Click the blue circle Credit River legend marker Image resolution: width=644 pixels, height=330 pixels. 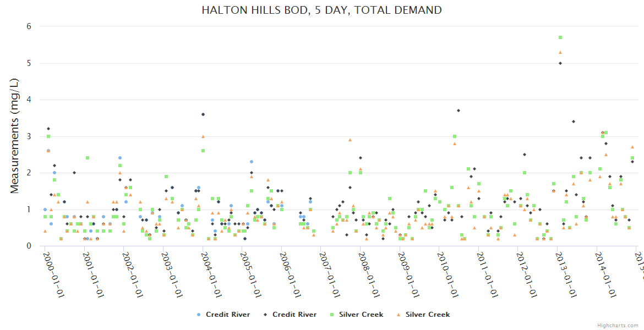click(199, 315)
